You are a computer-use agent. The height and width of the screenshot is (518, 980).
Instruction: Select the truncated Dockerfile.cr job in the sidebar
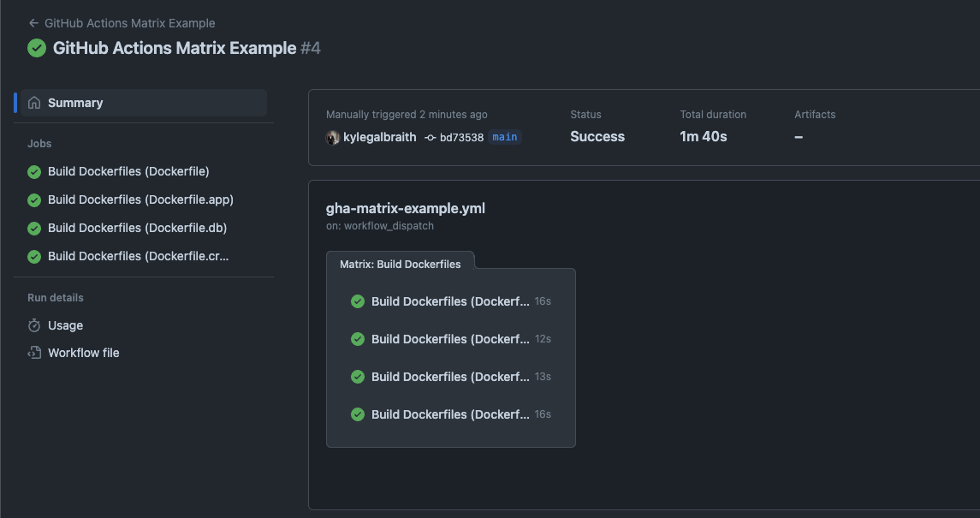[139, 256]
